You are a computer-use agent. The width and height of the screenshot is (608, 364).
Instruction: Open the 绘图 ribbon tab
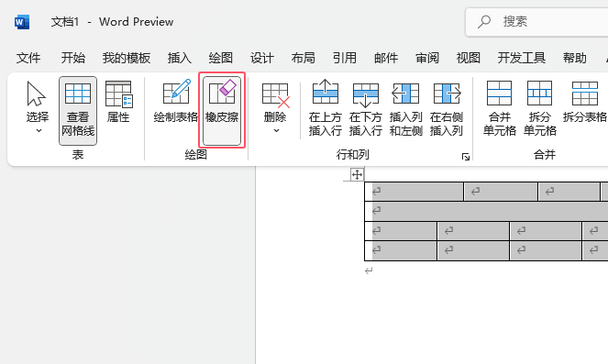(221, 58)
